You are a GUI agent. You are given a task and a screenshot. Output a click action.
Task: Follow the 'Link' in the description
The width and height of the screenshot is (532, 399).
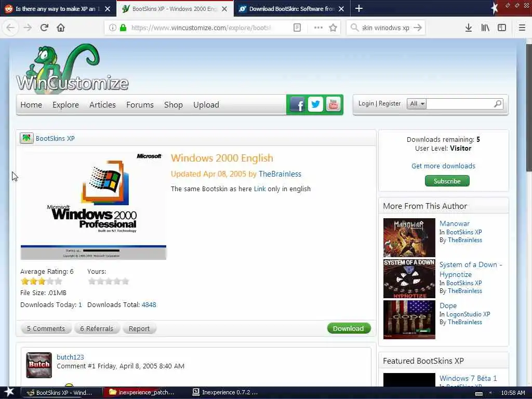point(260,189)
